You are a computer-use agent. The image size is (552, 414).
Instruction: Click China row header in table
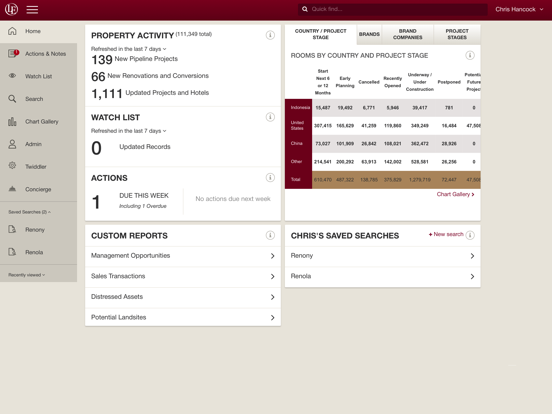(299, 144)
